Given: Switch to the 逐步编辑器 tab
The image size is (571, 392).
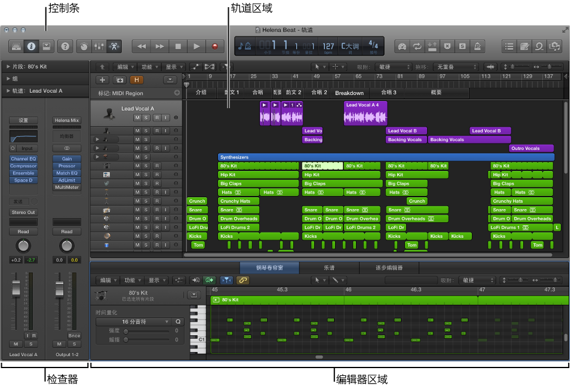Looking at the screenshot, I should [x=388, y=267].
